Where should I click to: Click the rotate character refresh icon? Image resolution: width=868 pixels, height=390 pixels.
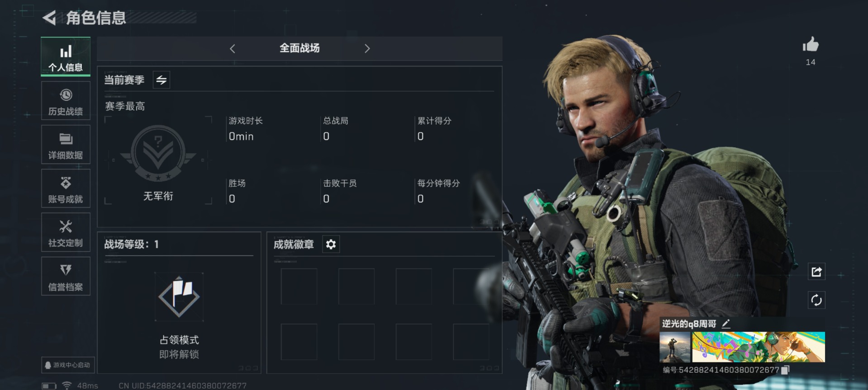[x=816, y=300]
